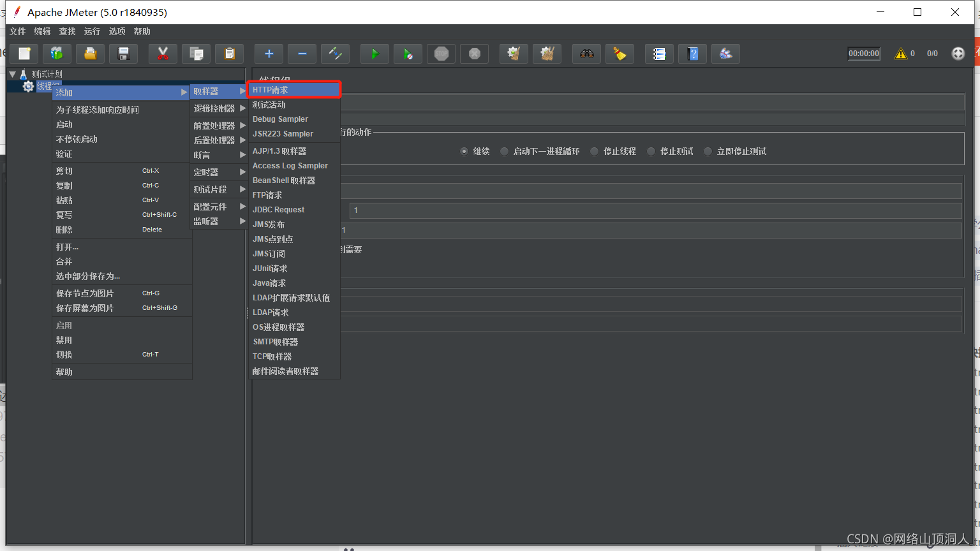Expand the 取样器 submenu
Viewport: 980px width, 551px height.
click(219, 91)
